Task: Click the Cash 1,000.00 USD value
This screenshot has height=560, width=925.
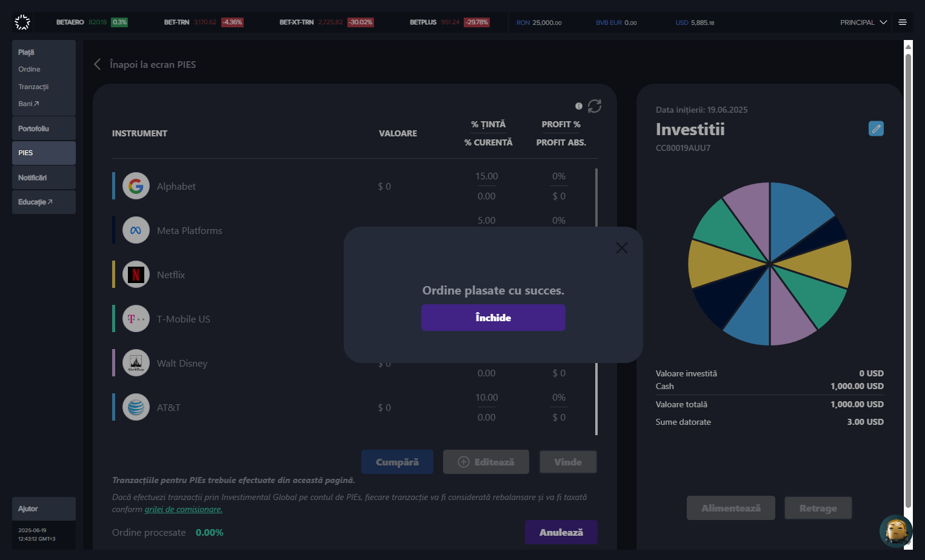Action: click(857, 386)
